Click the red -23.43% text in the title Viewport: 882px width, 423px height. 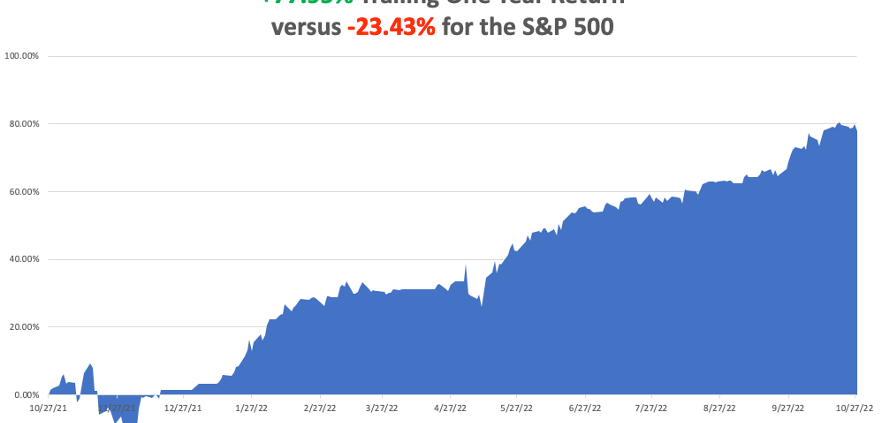(391, 27)
